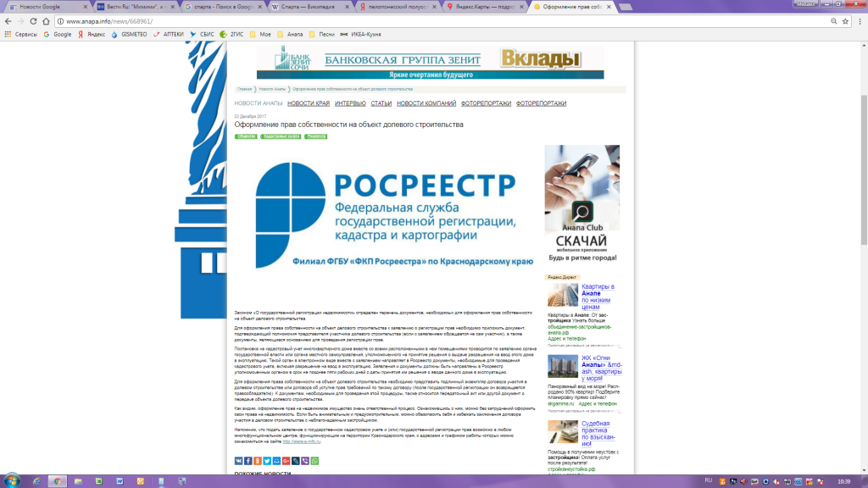
Task: Switch to the Яндекс.Карты tab
Action: (486, 7)
